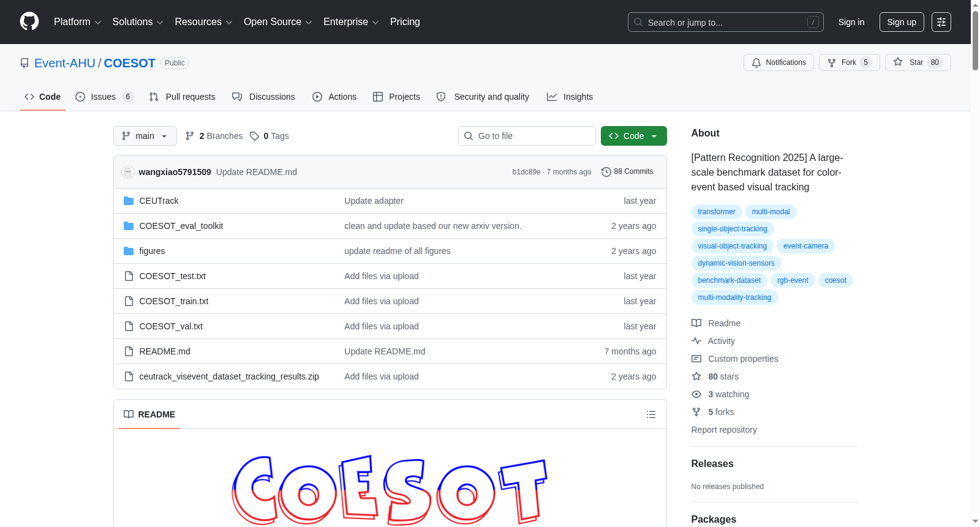Click the fork icon beside 5 forks
Image resolution: width=980 pixels, height=527 pixels.
point(696,412)
